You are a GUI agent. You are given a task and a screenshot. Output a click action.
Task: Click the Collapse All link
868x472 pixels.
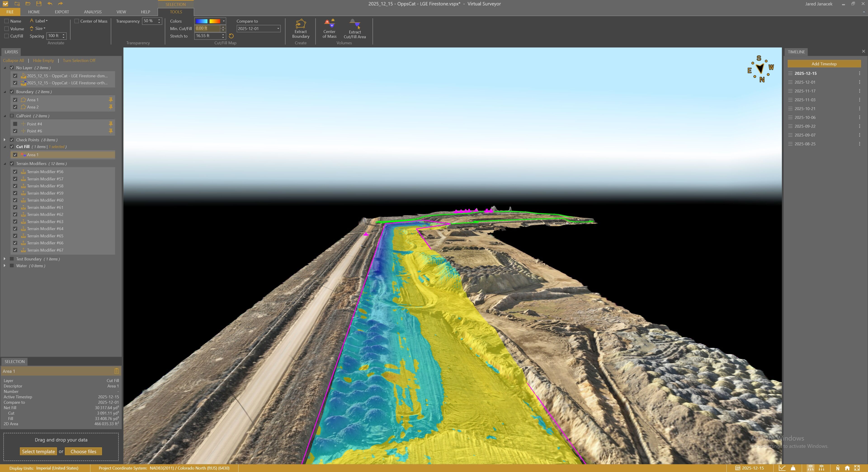(x=14, y=61)
